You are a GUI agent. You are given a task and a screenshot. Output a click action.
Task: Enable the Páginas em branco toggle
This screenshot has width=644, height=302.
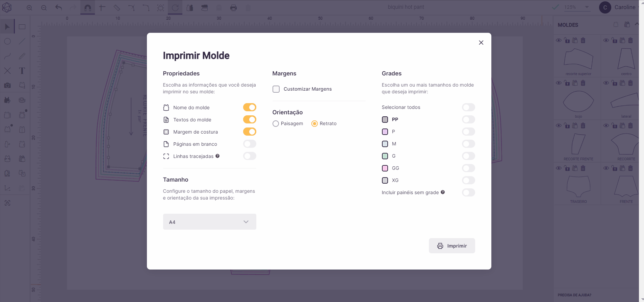click(250, 144)
